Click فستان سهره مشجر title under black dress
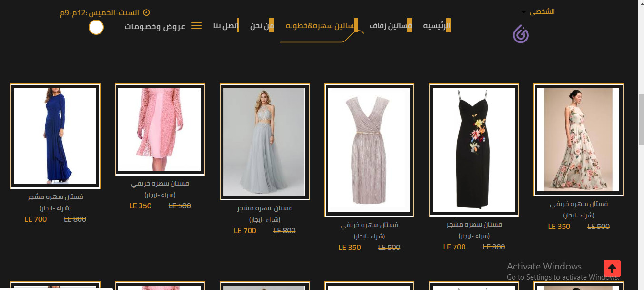The width and height of the screenshot is (644, 290). tap(474, 225)
